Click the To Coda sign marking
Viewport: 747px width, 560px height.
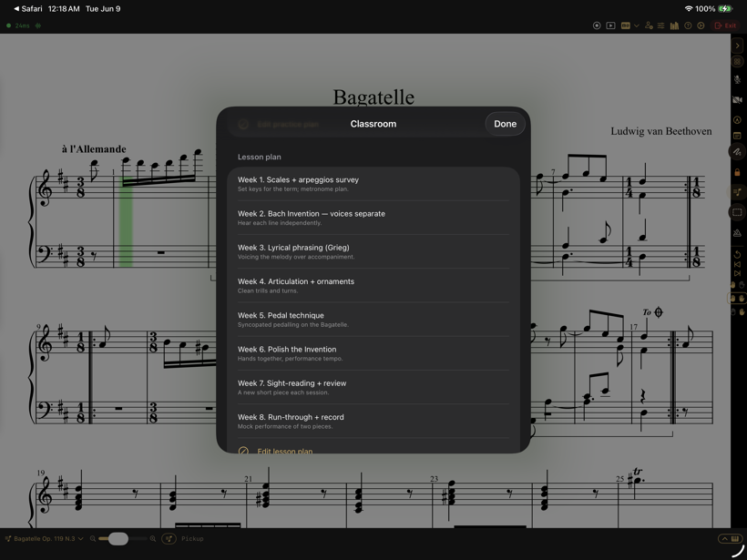click(653, 312)
